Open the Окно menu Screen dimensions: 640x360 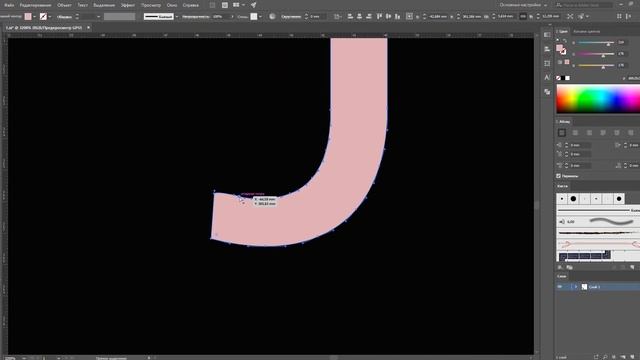point(172,5)
